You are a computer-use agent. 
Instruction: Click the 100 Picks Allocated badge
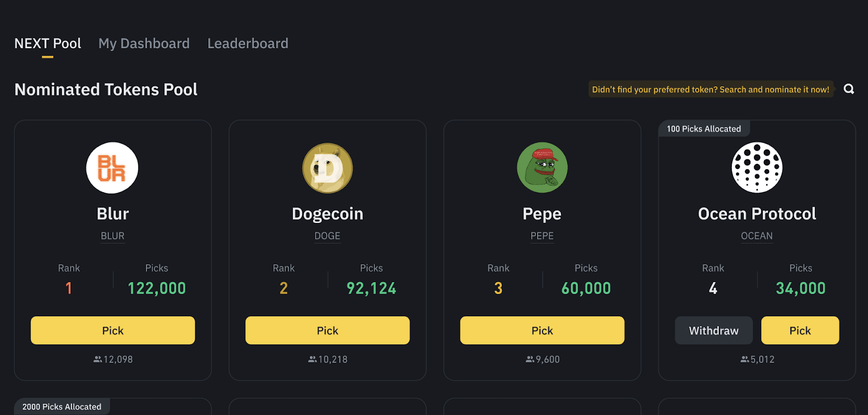(x=704, y=129)
